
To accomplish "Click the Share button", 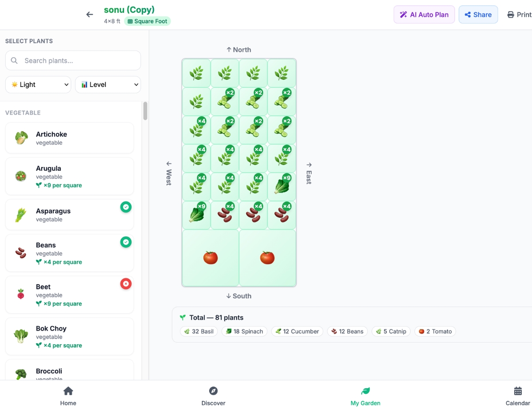I will [x=478, y=14].
